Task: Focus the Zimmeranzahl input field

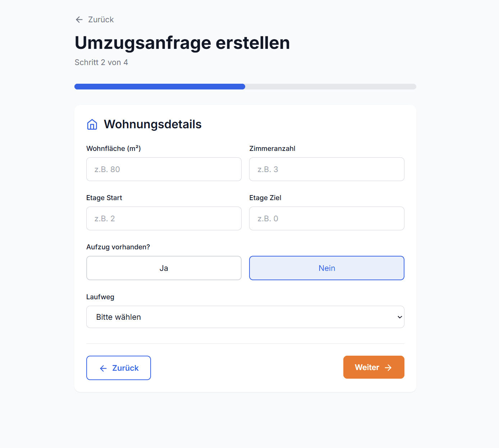Action: click(326, 169)
